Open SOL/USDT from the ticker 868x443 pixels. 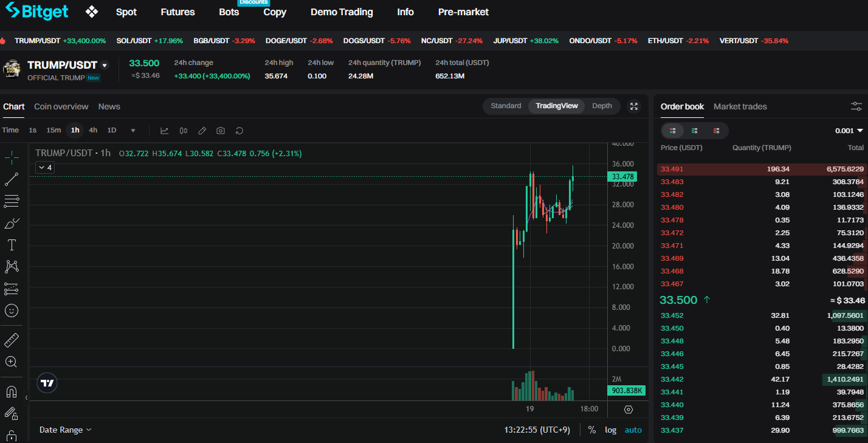tap(150, 41)
